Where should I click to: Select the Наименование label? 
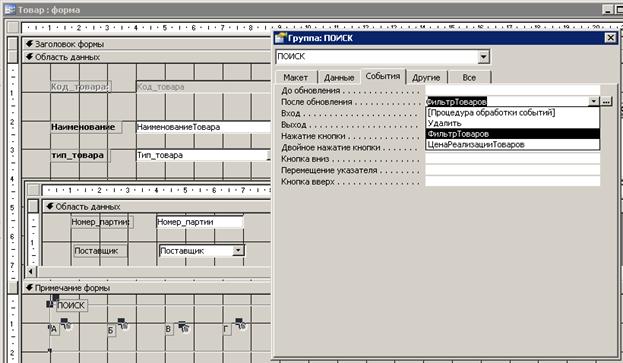pyautogui.click(x=86, y=127)
